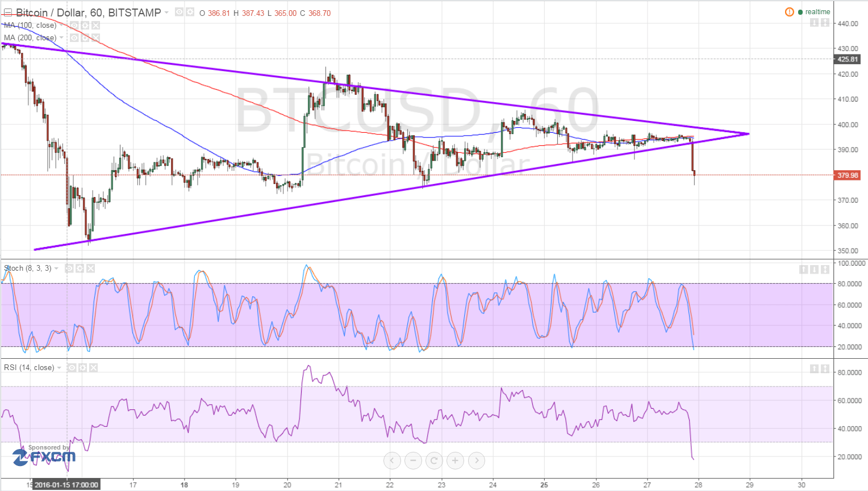
Task: Expand the RSI (14, close) dropdown arrow
Action: [59, 367]
